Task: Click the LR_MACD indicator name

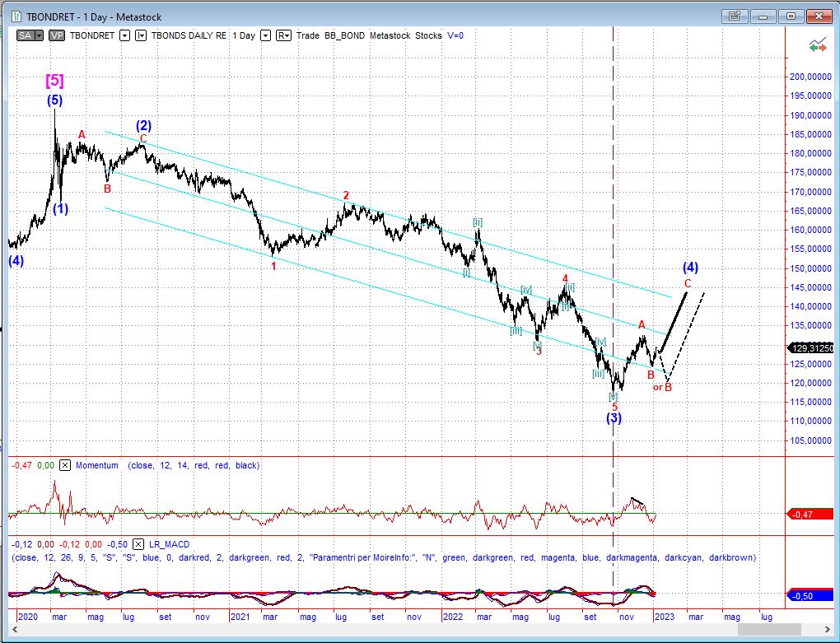Action: coord(170,544)
